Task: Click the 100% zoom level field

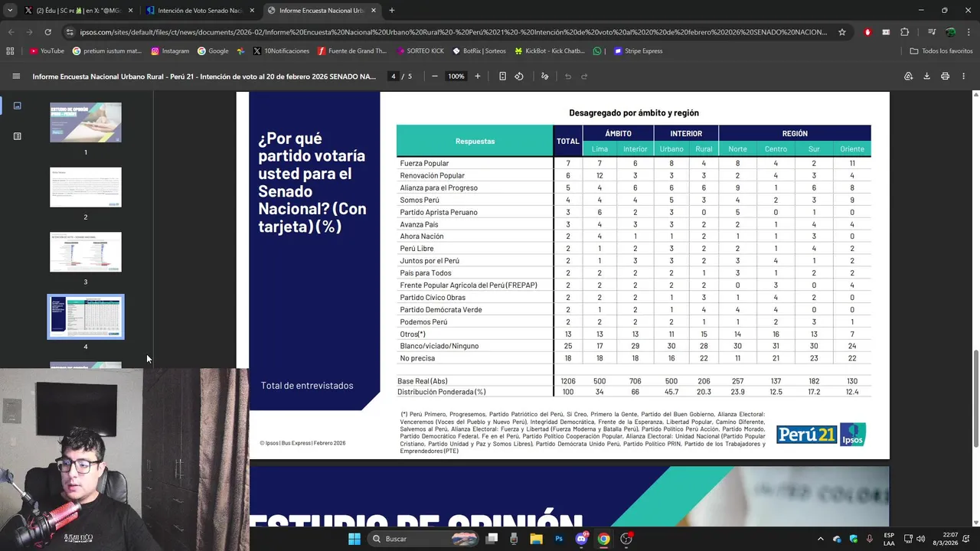Action: 456,77
